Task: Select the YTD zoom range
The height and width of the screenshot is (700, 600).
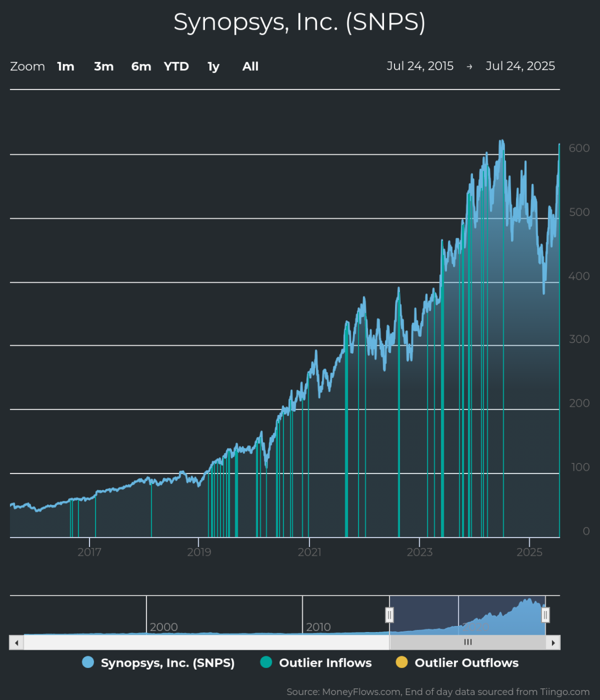Action: tap(176, 66)
